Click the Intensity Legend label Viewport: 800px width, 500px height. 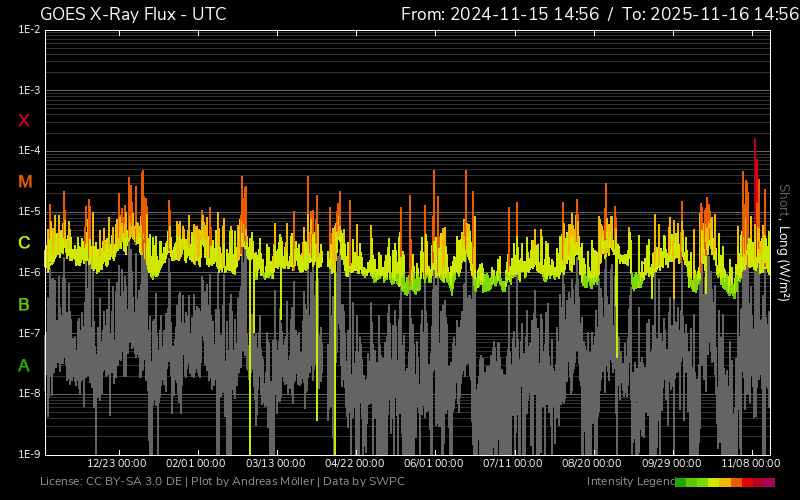pos(630,482)
